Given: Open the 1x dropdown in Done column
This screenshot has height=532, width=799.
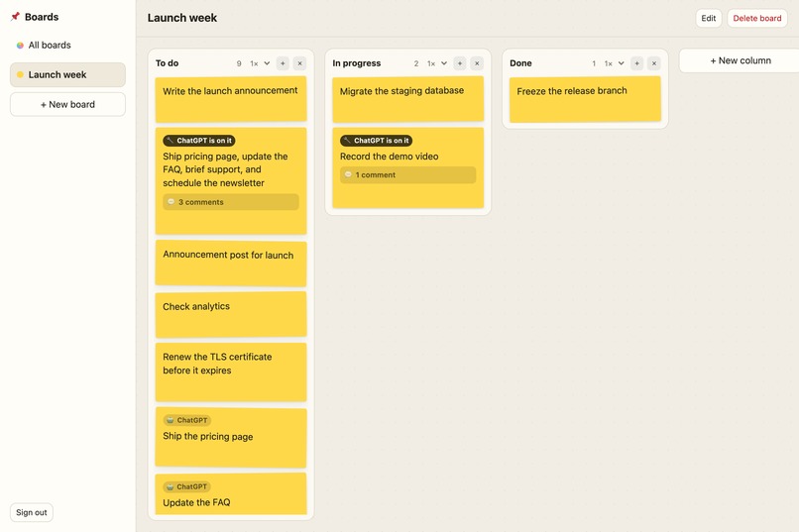Looking at the screenshot, I should pos(615,63).
